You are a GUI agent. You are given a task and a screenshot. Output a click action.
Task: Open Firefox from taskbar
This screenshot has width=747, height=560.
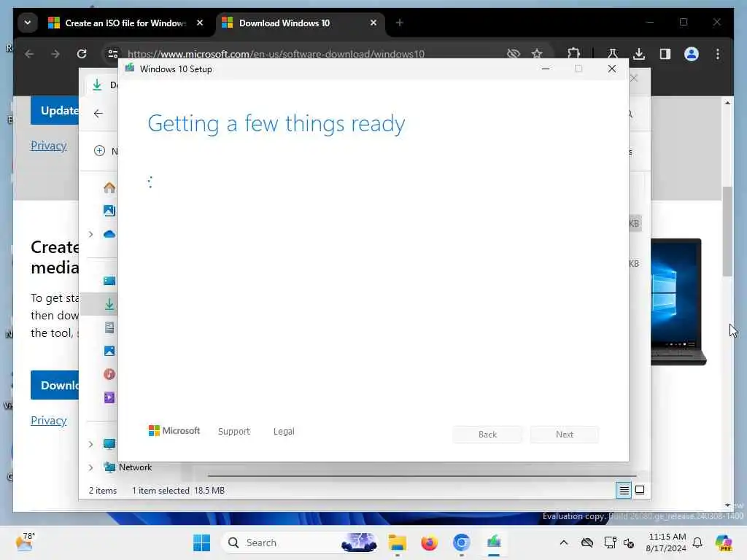point(429,542)
